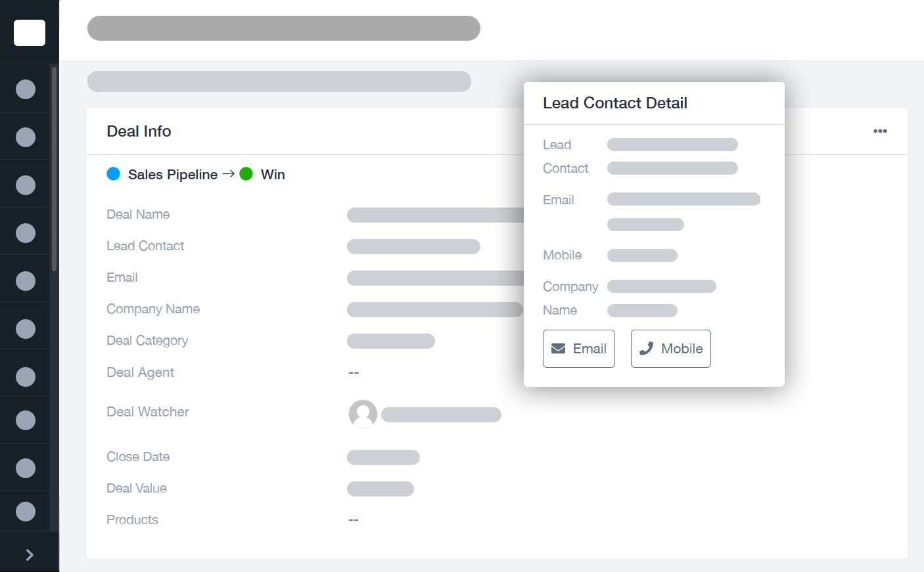Click the topmost round sidebar navigation icon

point(26,89)
